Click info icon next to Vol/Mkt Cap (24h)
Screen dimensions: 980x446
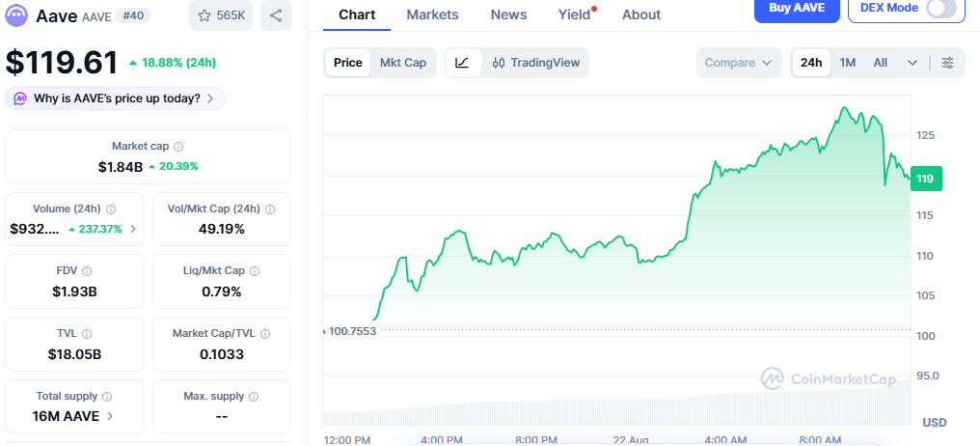(271, 209)
